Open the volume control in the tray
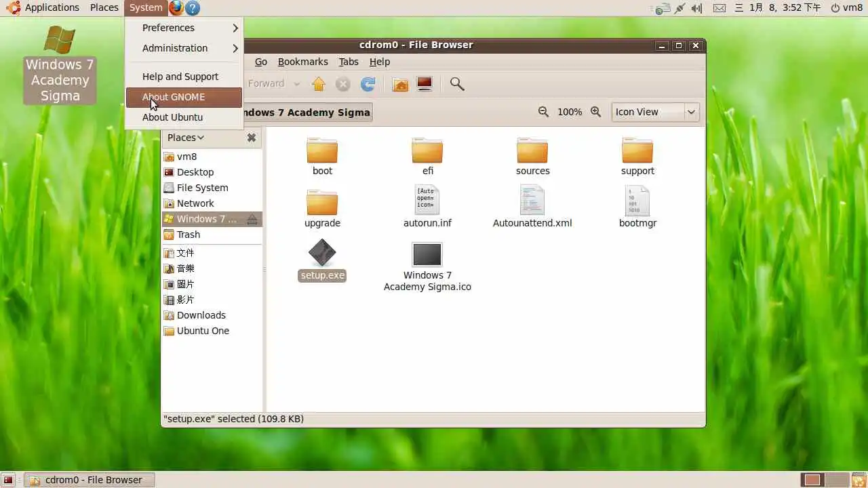The height and width of the screenshot is (488, 868). click(697, 8)
